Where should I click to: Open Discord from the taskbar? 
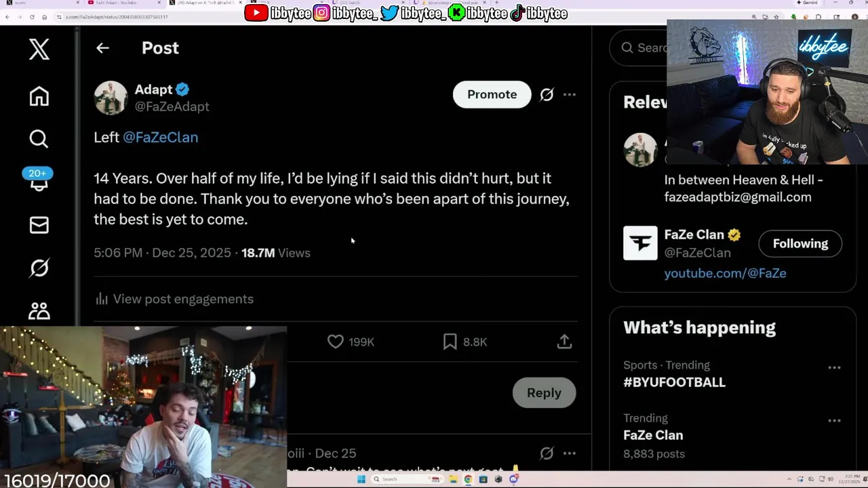click(x=514, y=479)
